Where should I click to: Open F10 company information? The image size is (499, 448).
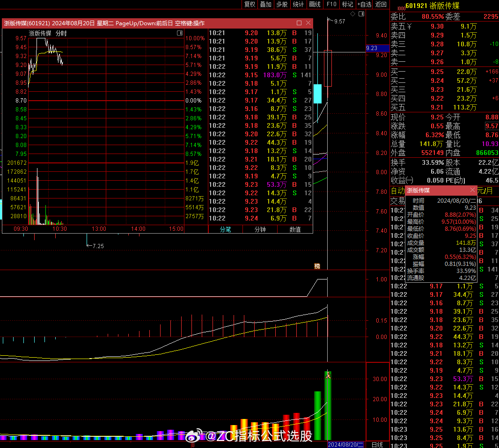331,4
